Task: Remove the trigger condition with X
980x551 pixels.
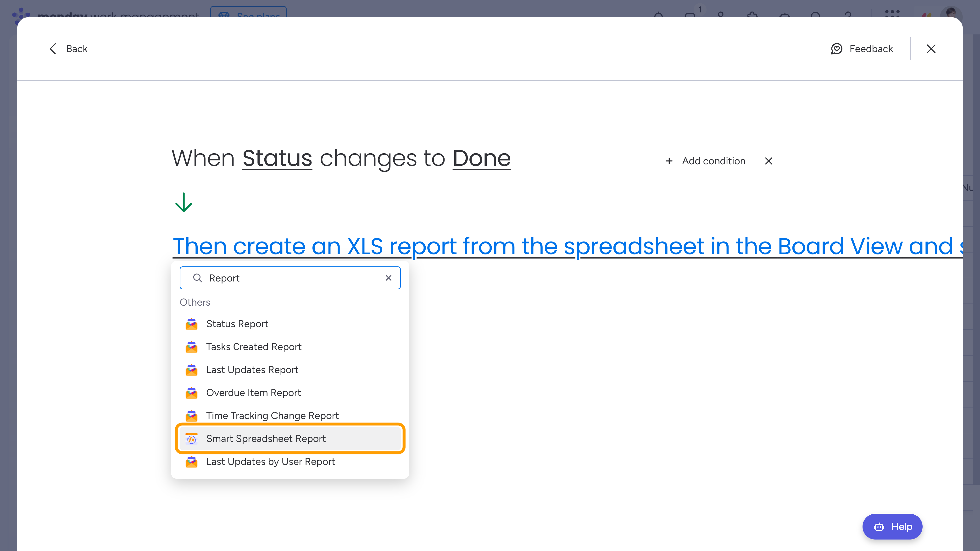Action: 768,161
